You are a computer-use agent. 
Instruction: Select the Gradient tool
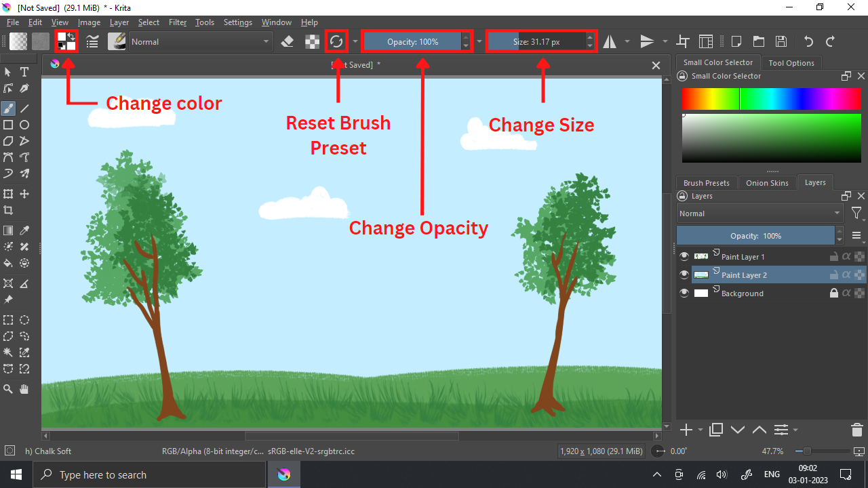(8, 230)
